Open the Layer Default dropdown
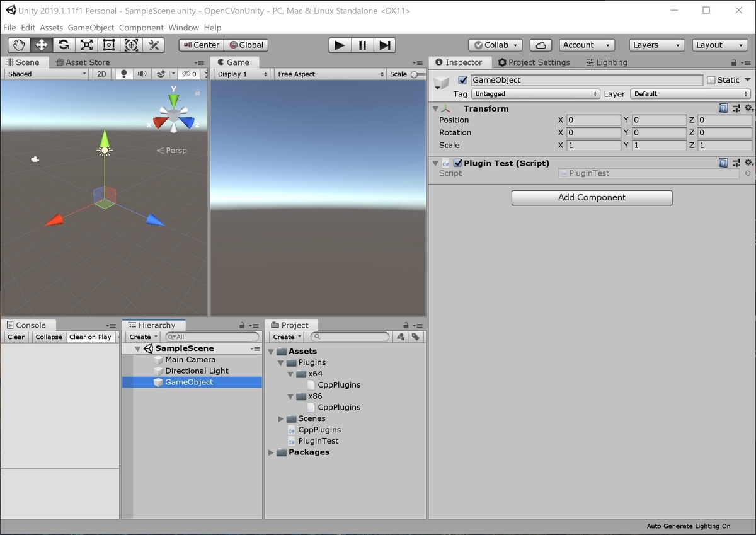This screenshot has height=535, width=756. point(691,94)
